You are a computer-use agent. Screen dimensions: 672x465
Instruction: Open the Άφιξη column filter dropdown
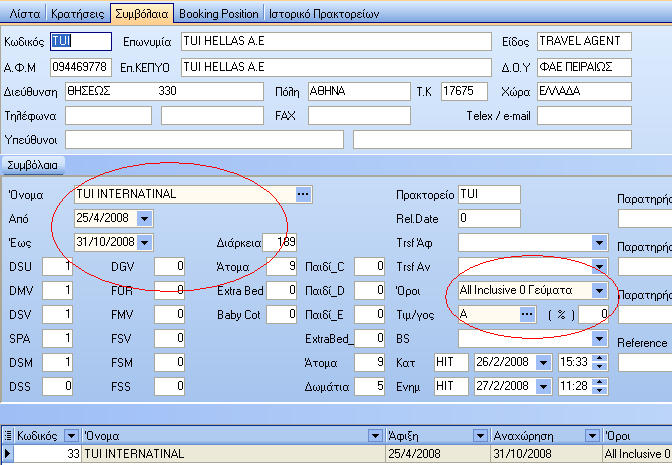[x=480, y=436]
